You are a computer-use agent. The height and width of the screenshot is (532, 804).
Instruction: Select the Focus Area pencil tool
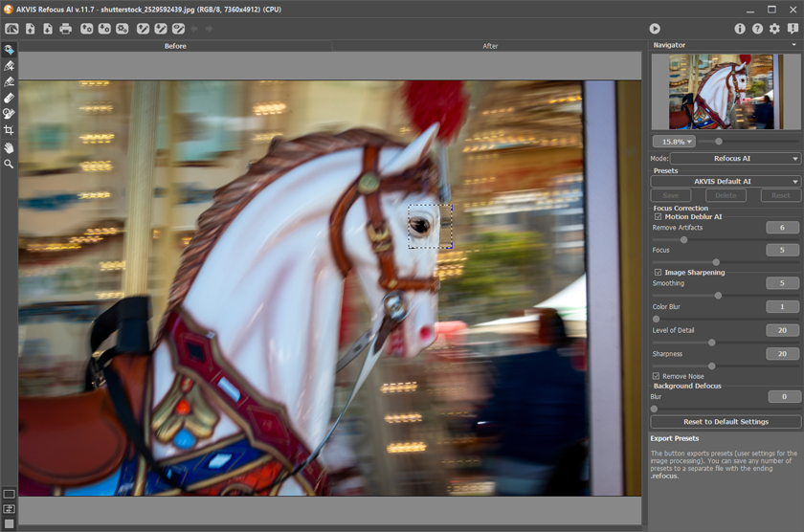click(9, 66)
